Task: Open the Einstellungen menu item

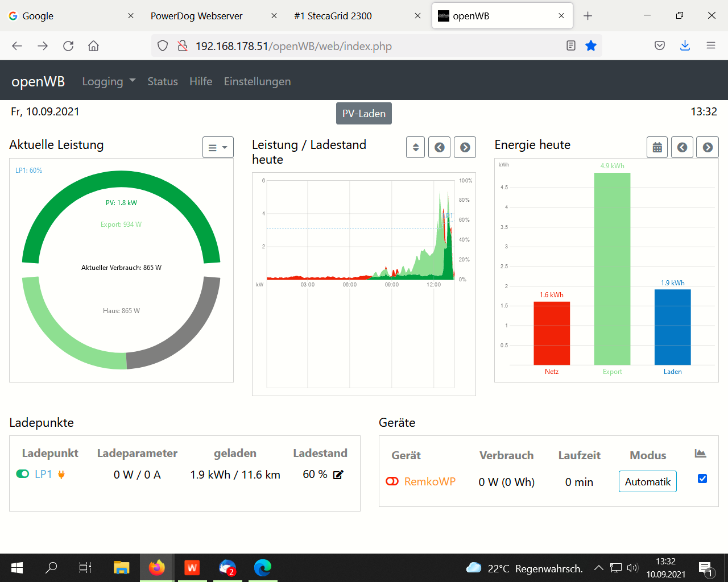Action: 257,81
